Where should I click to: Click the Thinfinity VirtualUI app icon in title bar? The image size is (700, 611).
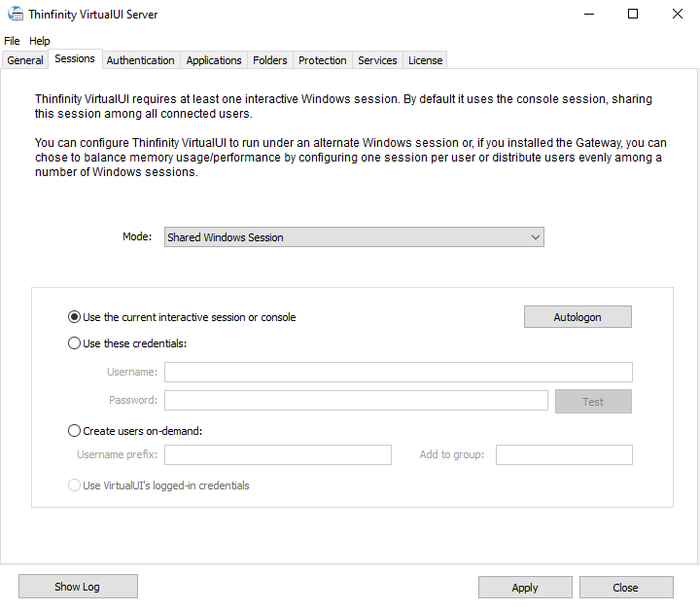[x=16, y=14]
